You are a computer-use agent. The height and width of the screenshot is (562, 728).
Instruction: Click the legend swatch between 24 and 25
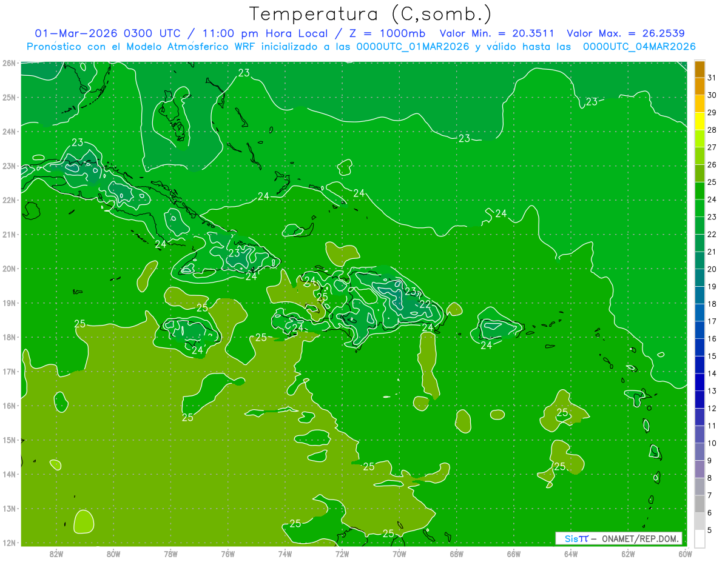coord(699,191)
